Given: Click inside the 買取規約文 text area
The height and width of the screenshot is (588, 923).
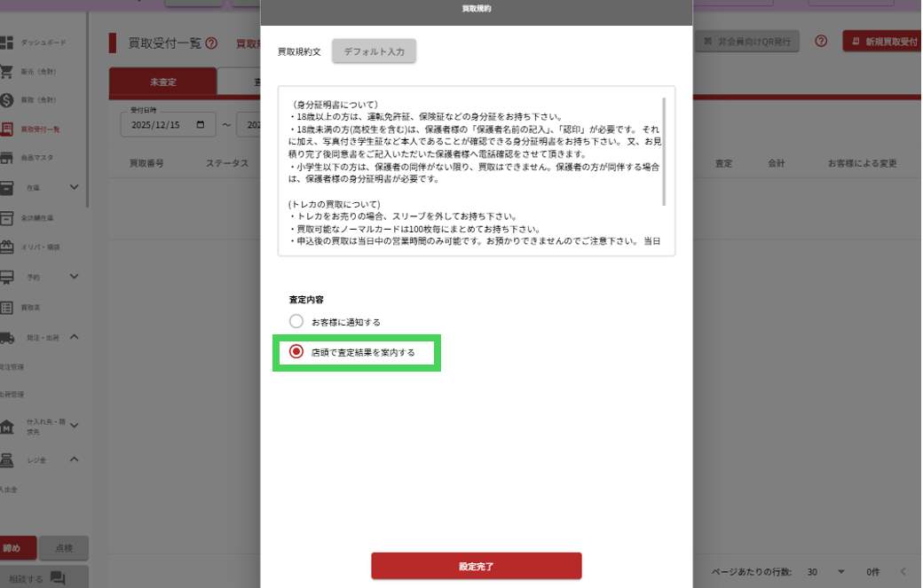Looking at the screenshot, I should pos(470,170).
